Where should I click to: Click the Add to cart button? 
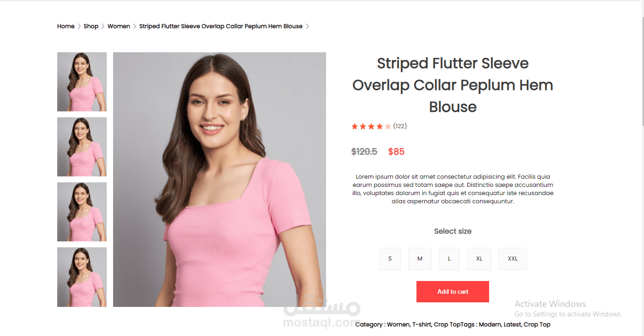(x=453, y=291)
